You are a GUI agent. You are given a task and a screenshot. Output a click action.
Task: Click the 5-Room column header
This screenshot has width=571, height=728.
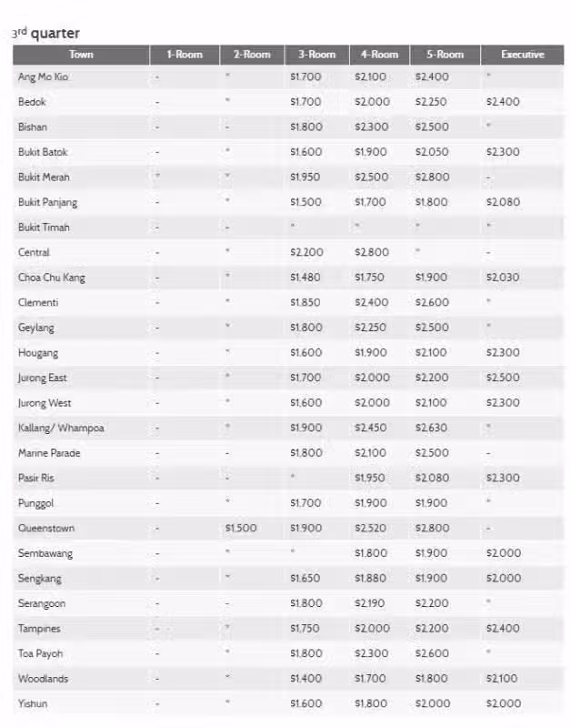tap(446, 55)
